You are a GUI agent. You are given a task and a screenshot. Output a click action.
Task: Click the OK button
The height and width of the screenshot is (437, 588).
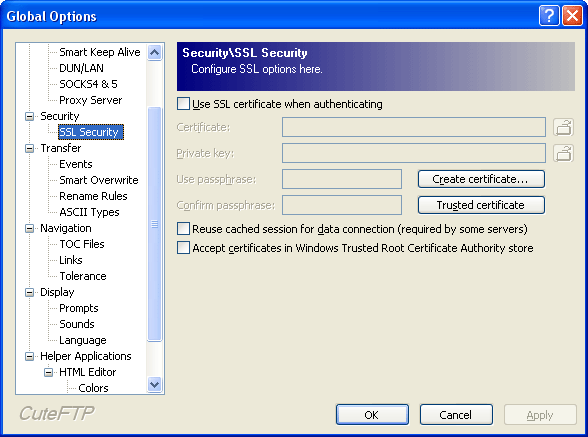click(x=372, y=414)
